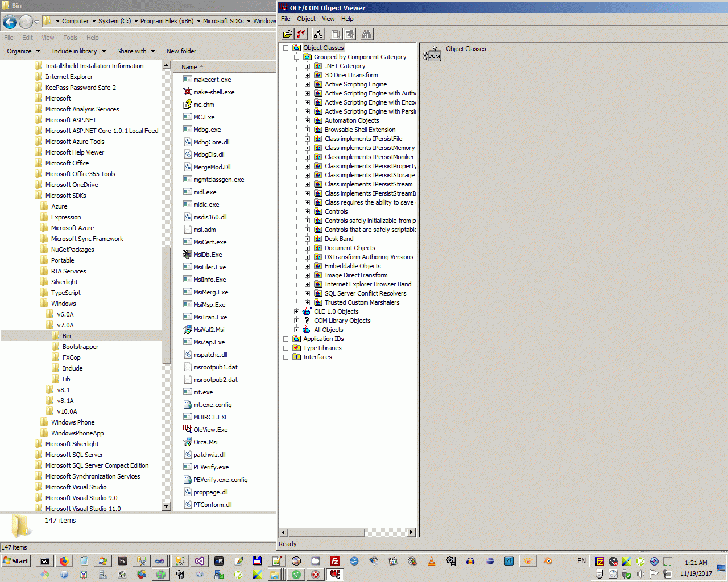728x582 pixels.
Task: Open the Help menu in OLE Viewer
Action: tap(347, 19)
